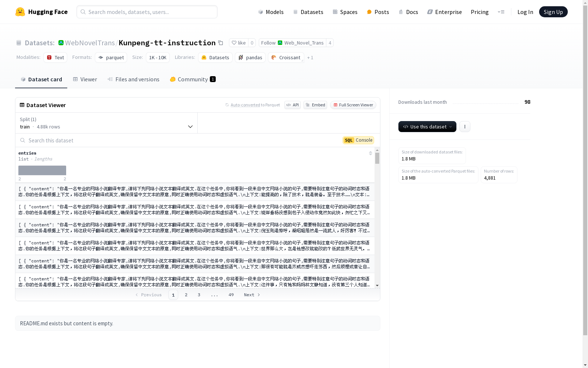View the follower count of 4
Screen dimensions: 588x368
[x=330, y=43]
